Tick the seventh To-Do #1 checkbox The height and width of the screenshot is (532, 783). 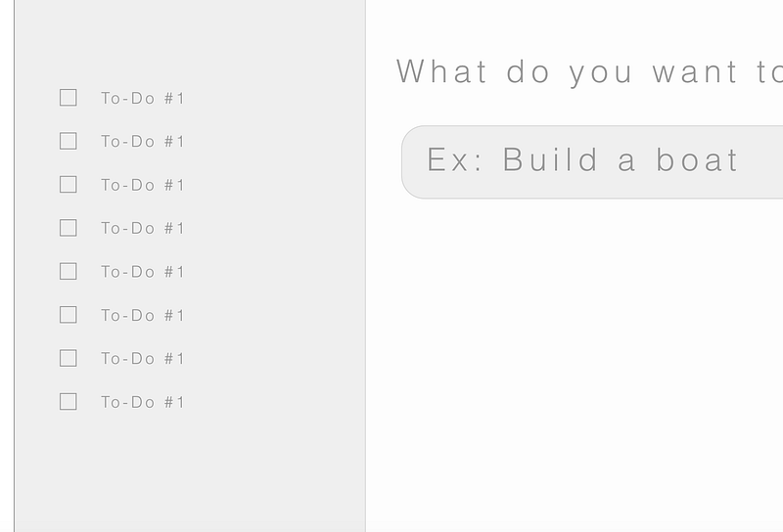click(68, 358)
